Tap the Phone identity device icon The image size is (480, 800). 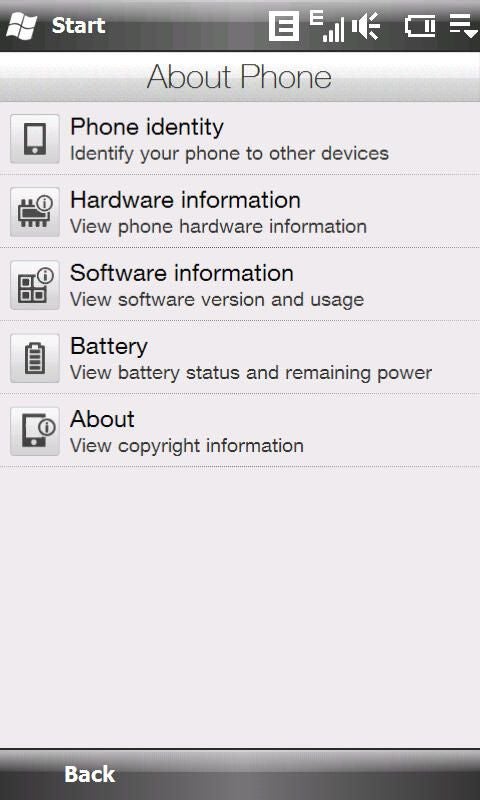pos(35,139)
